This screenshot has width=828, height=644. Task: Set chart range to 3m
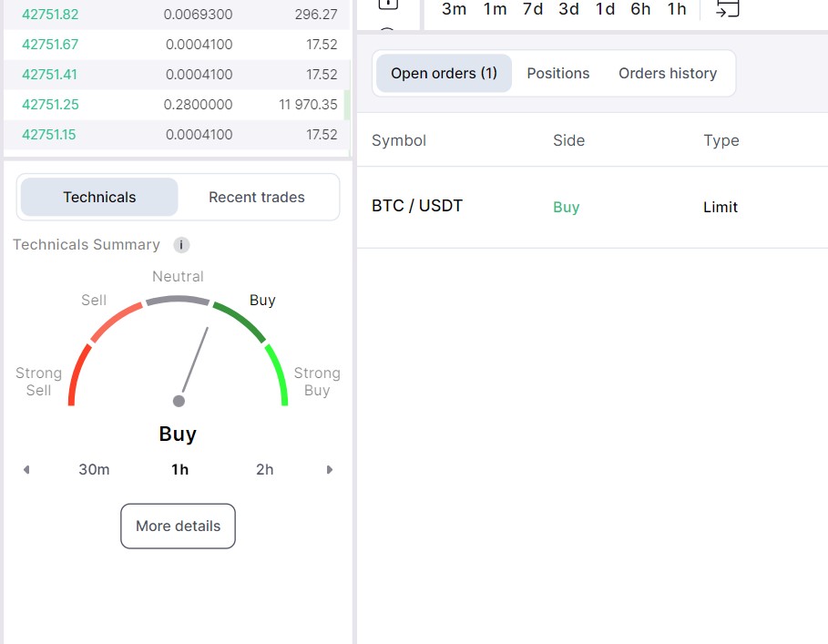pyautogui.click(x=454, y=9)
